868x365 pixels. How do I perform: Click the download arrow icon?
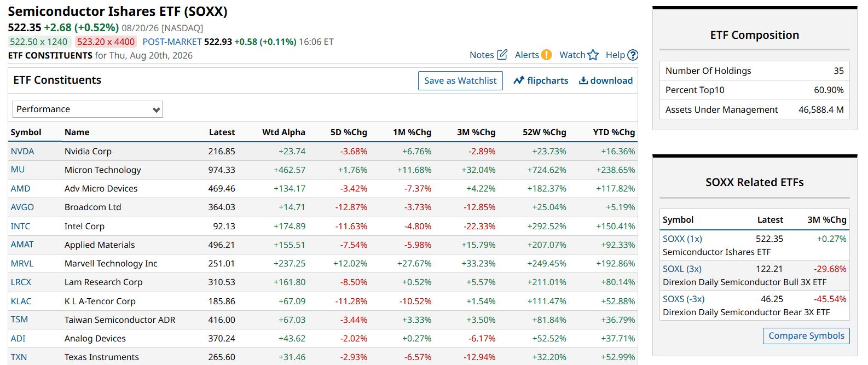583,80
